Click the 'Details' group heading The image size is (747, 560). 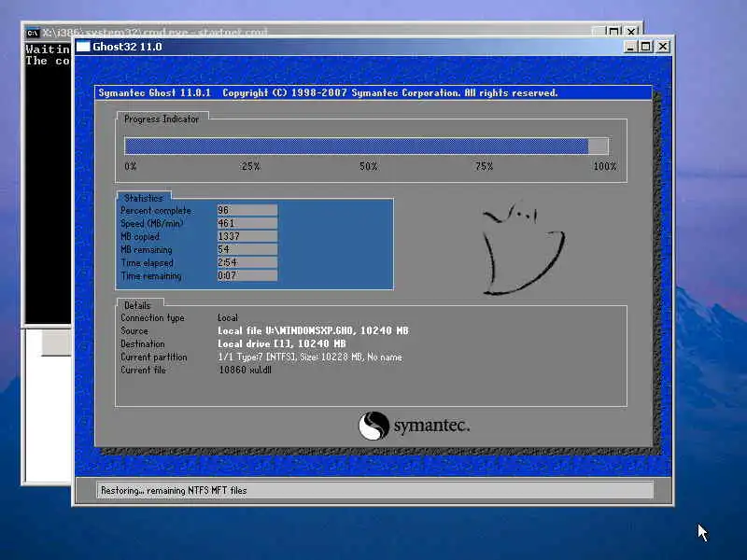coord(137,305)
